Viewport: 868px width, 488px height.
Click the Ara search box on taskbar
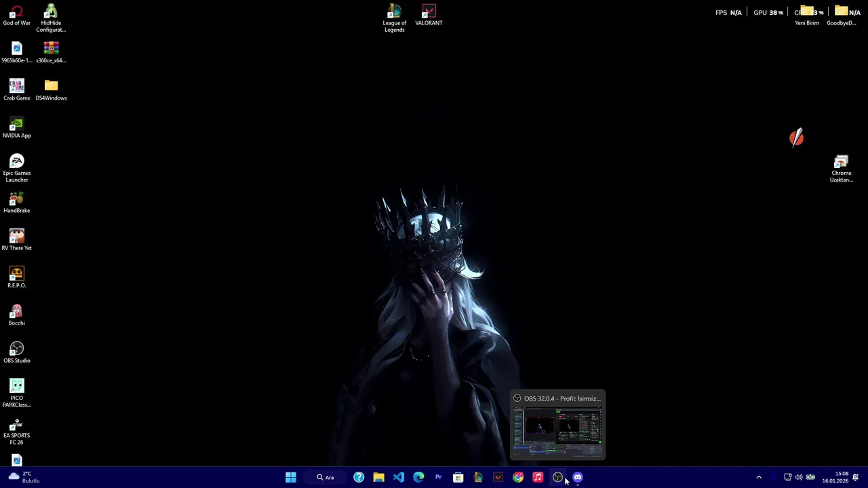tap(325, 477)
